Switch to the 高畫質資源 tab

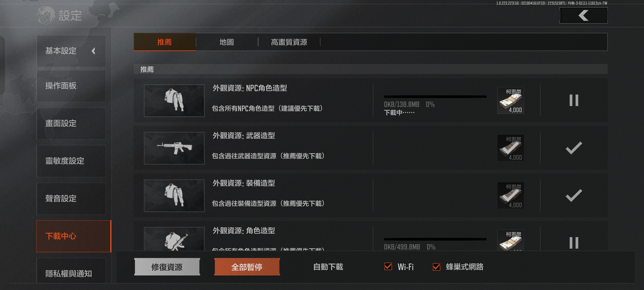[289, 42]
